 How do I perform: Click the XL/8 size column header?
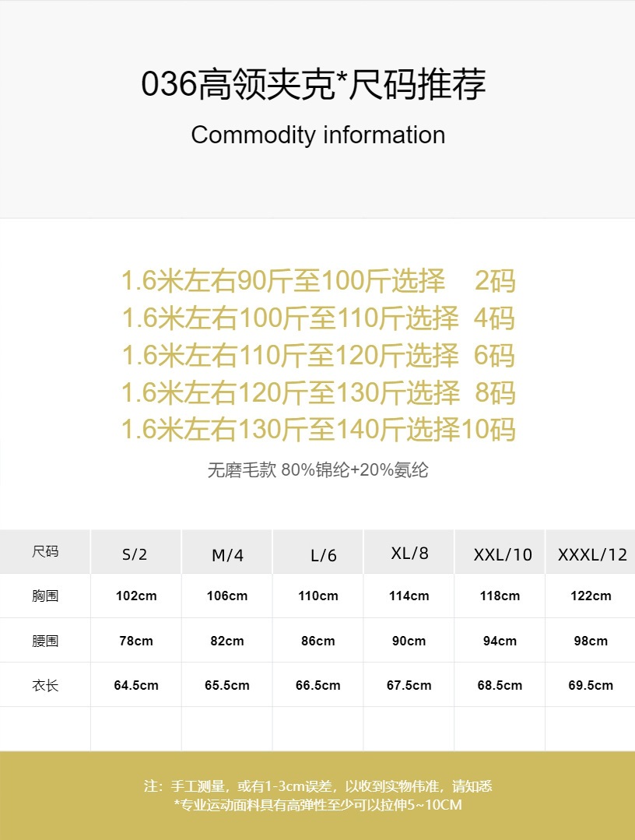point(409,554)
